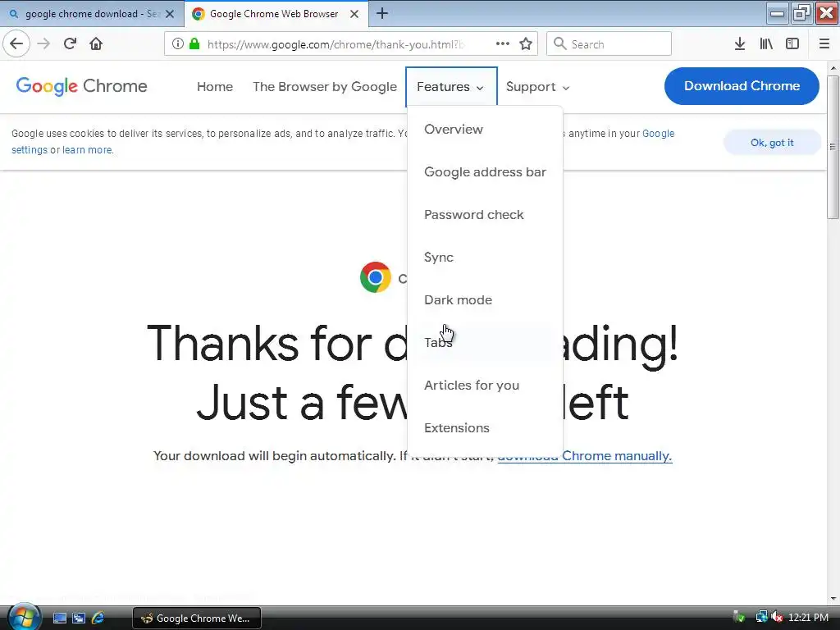Open the Downloads arrow in toolbar
Viewport: 840px width, 630px height.
coord(740,43)
